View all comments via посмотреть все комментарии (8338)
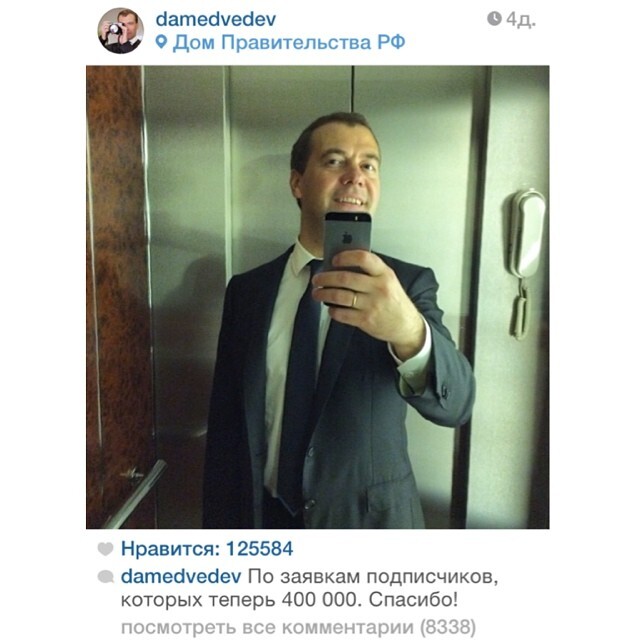The height and width of the screenshot is (640, 640). [298, 627]
